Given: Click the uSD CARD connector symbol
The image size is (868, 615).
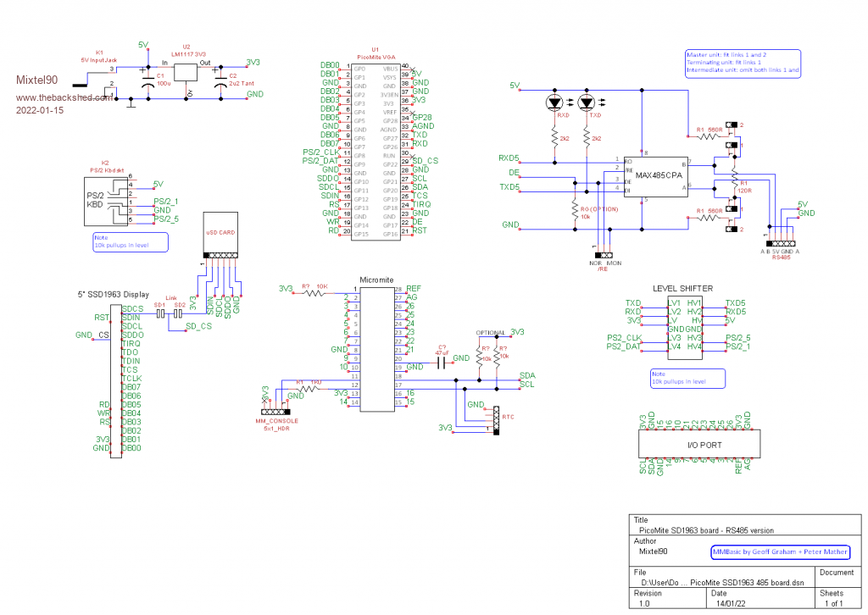Looking at the screenshot, I should (220, 240).
